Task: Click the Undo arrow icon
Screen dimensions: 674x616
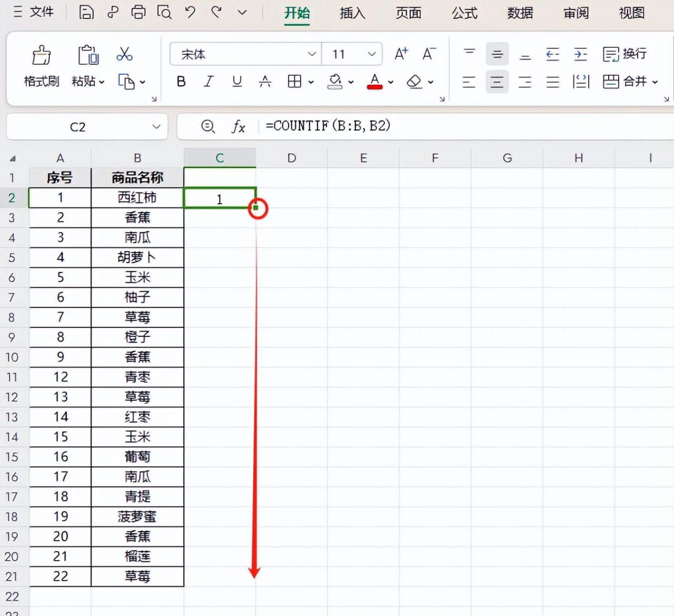Action: pyautogui.click(x=190, y=12)
